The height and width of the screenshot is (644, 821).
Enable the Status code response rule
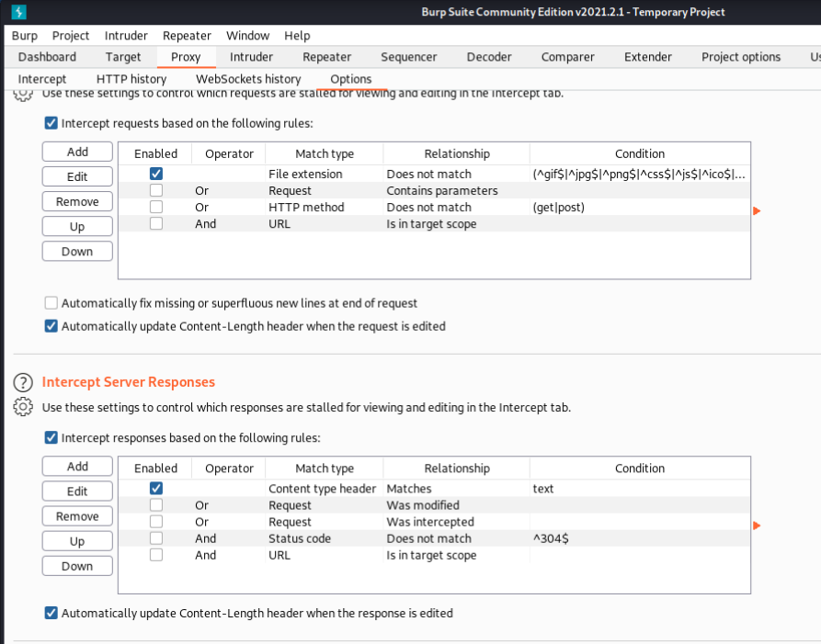point(156,538)
